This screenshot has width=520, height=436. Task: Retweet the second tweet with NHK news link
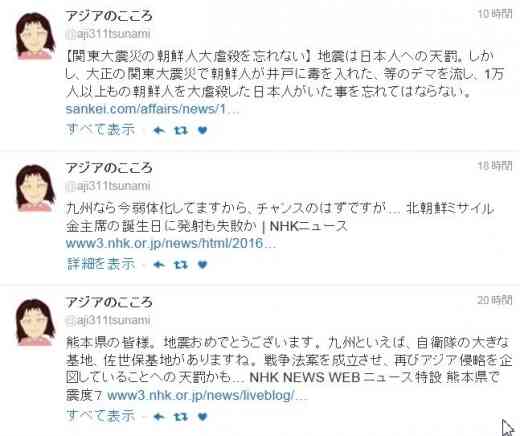pos(181,265)
